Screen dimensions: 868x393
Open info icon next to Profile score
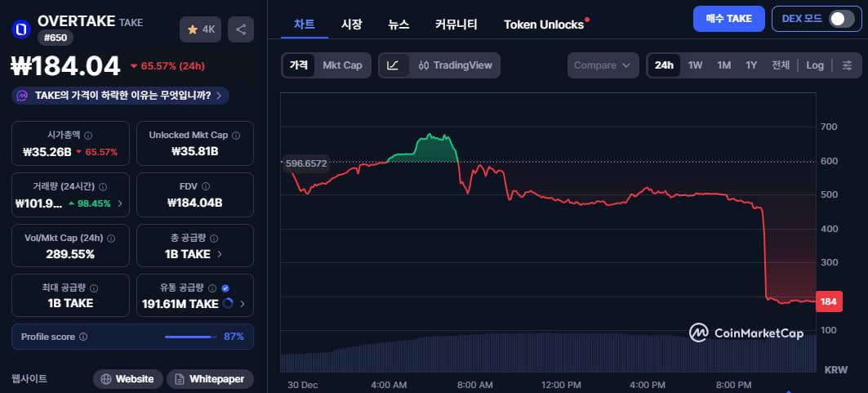pyautogui.click(x=83, y=337)
